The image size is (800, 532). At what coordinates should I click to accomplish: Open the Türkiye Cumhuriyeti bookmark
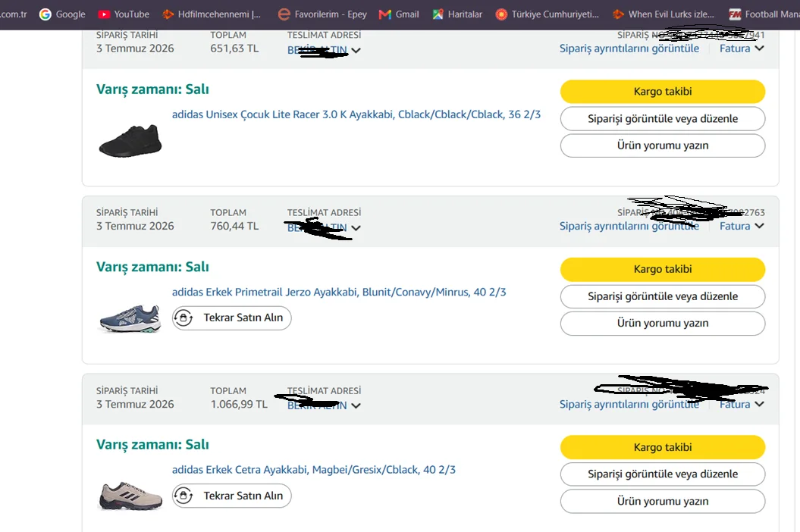pyautogui.click(x=547, y=14)
